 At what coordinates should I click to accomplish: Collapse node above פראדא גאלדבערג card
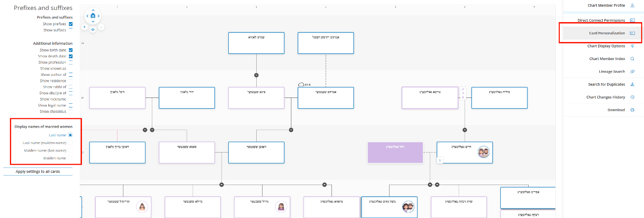tap(325, 185)
